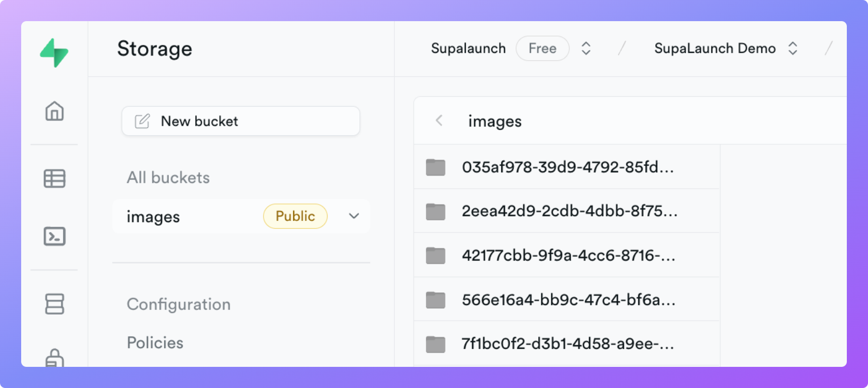Open the Authentication lock icon
Screen dimensions: 868x388
55,358
